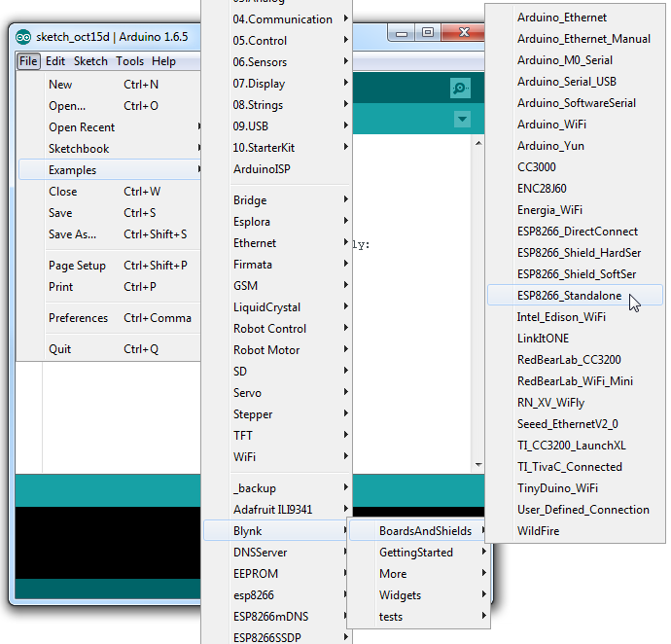Select BoardsAndShields in Blynk submenu
This screenshot has height=644, width=671.
point(418,531)
